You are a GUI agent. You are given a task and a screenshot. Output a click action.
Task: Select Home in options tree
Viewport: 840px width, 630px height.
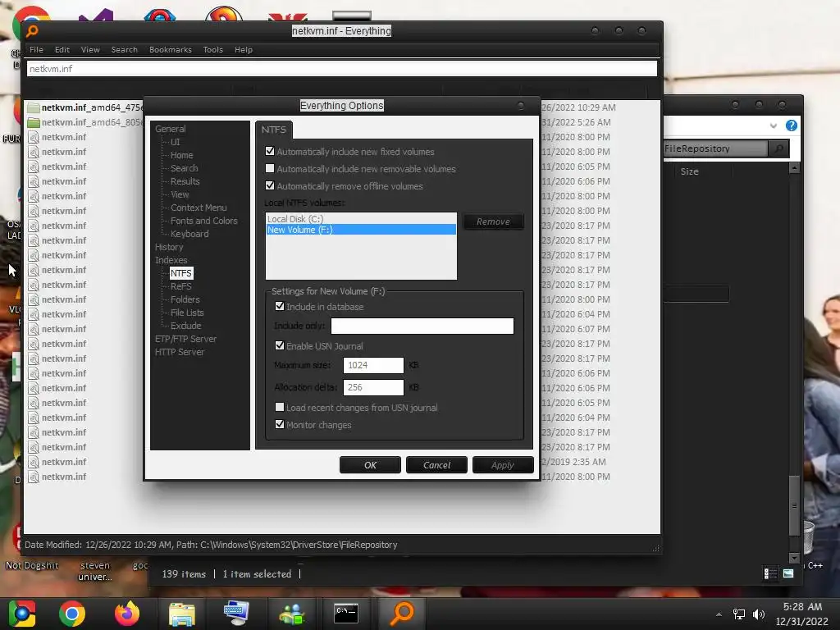click(181, 155)
